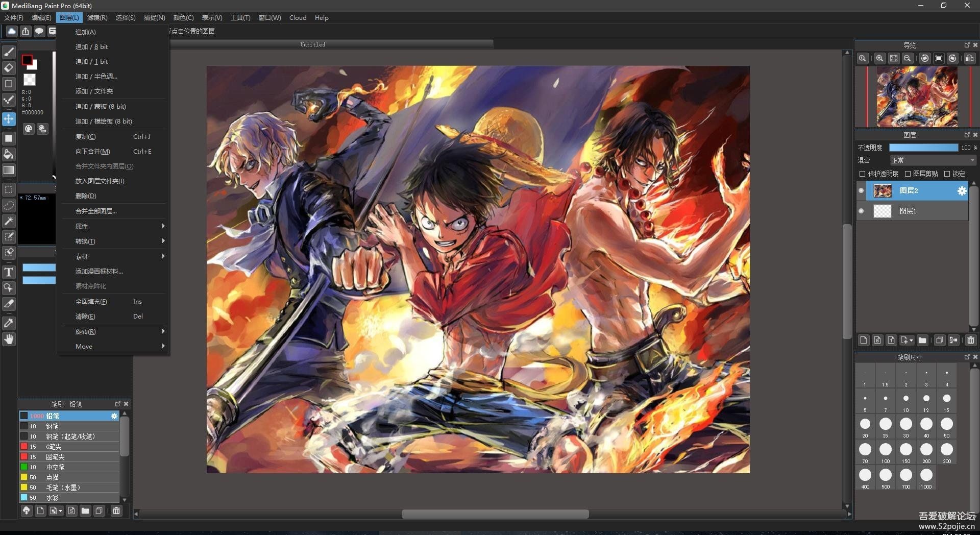The height and width of the screenshot is (535, 980).
Task: Select the rectangular Selection tool
Action: tap(9, 189)
